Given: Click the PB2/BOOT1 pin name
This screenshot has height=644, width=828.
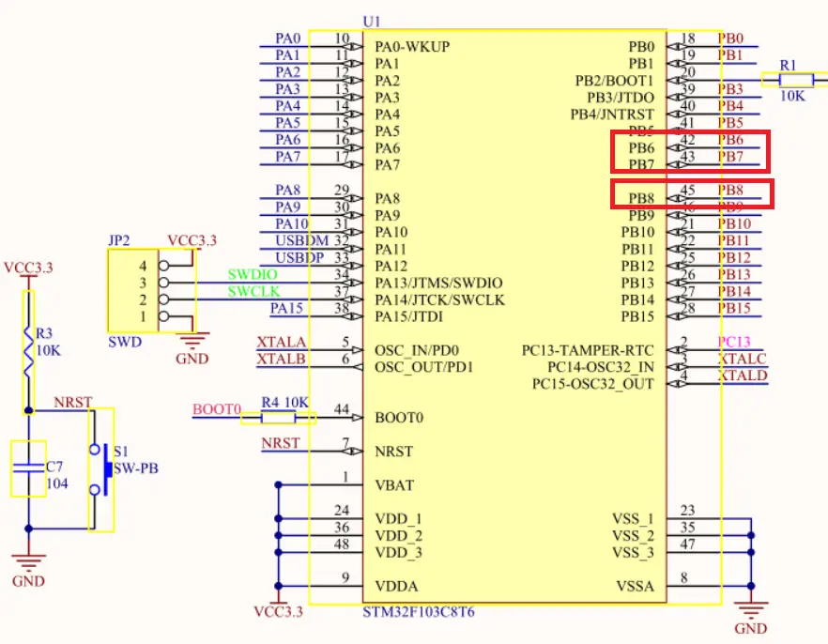Looking at the screenshot, I should coord(615,81).
